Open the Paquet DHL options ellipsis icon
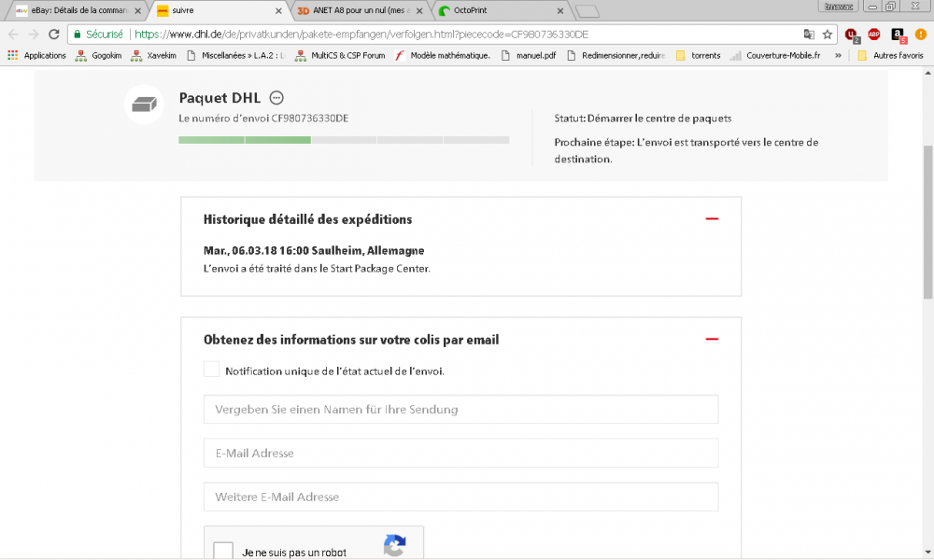 pyautogui.click(x=276, y=98)
